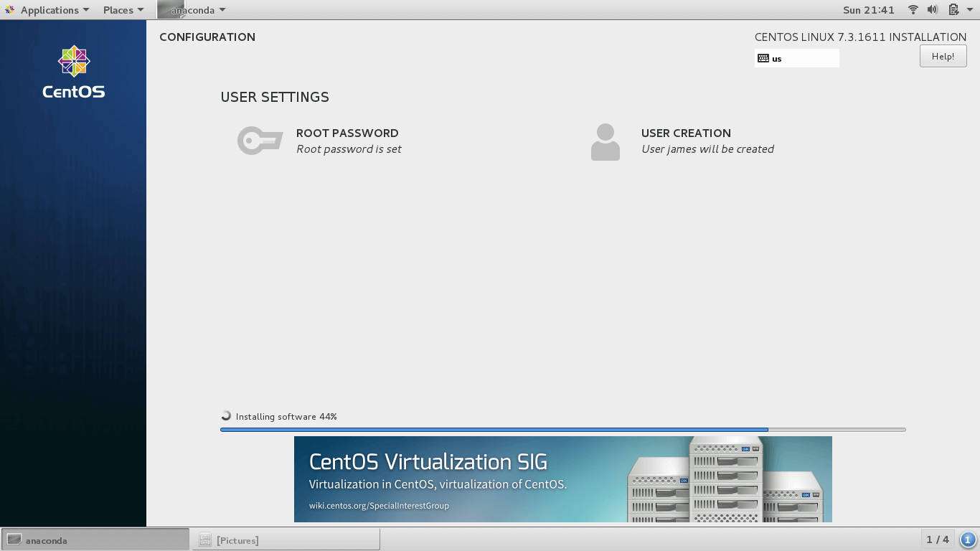Screen dimensions: 980x551
Task: Open the User Creation person icon
Action: [606, 142]
